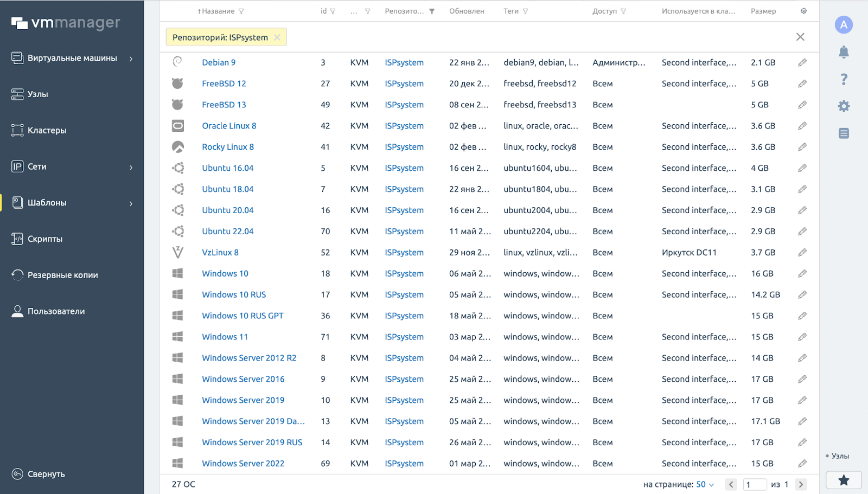Viewport: 868px width, 494px height.
Task: Open the Windows Server 2012 R2 link
Action: [x=249, y=358]
